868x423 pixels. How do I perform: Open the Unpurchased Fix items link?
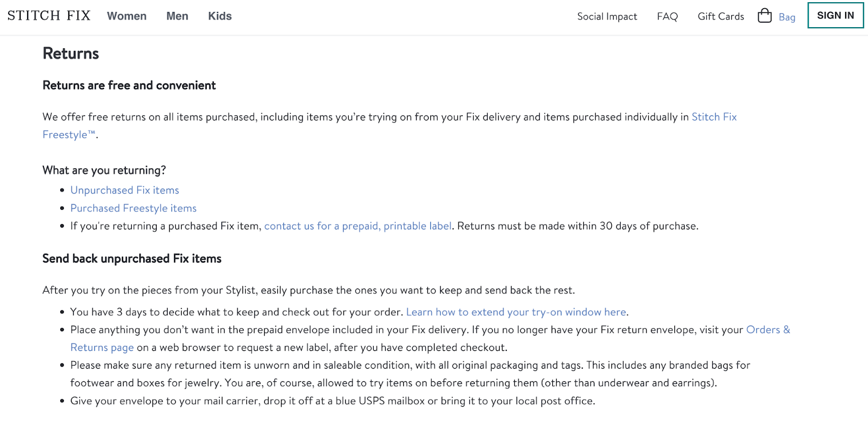tap(125, 190)
